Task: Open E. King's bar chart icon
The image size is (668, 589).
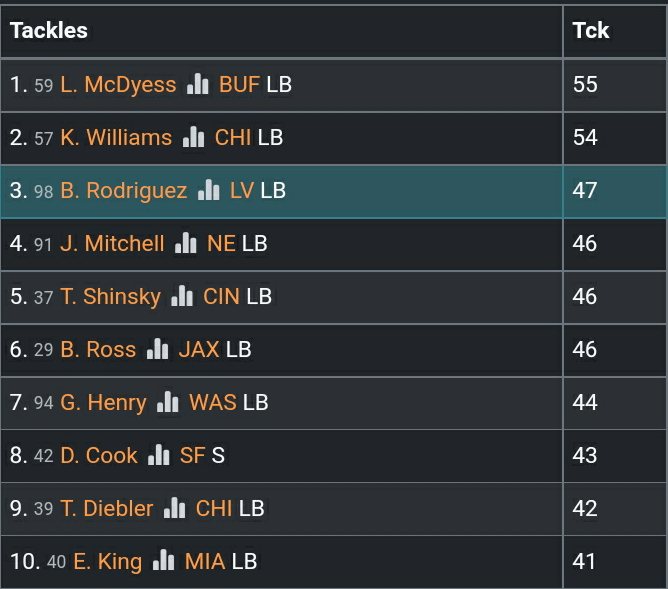Action: (163, 561)
